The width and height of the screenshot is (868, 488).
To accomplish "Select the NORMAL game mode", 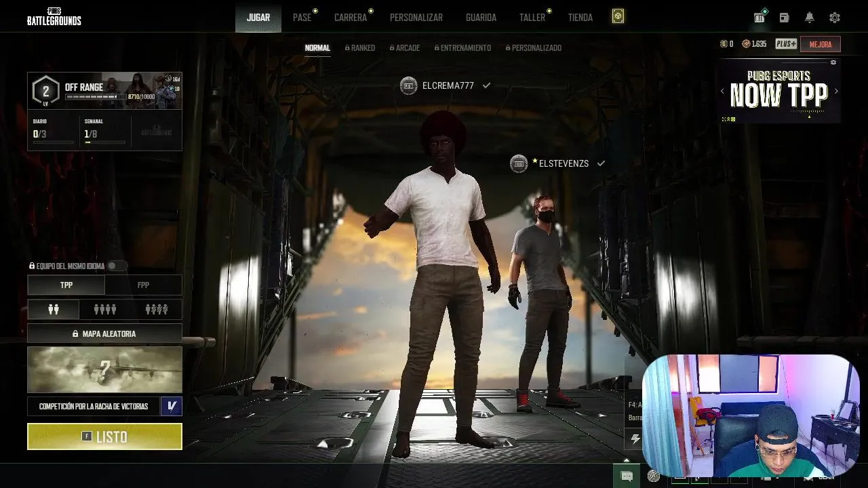I will click(x=317, y=48).
